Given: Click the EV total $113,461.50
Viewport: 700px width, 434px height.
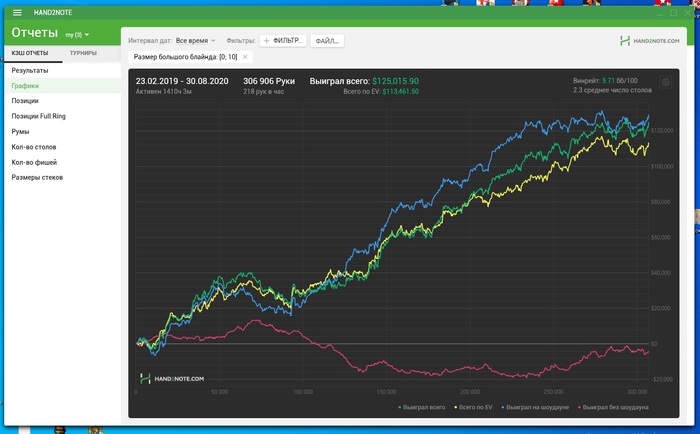Looking at the screenshot, I should [400, 92].
